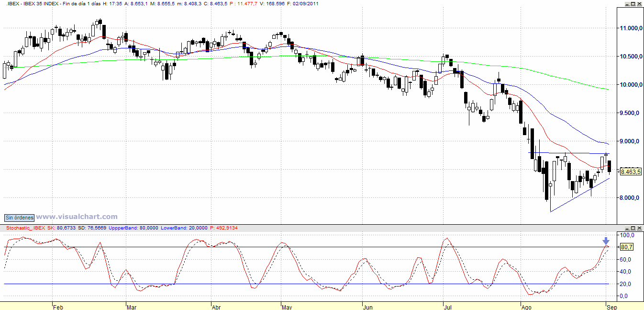Click the 20,0 stochastic axis label
The image size is (644, 310).
pos(626,284)
